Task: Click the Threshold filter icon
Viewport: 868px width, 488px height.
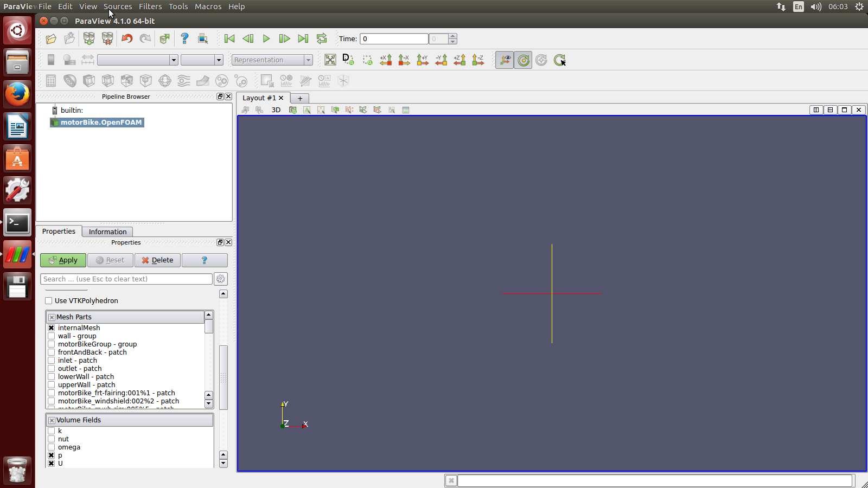Action: click(x=127, y=81)
